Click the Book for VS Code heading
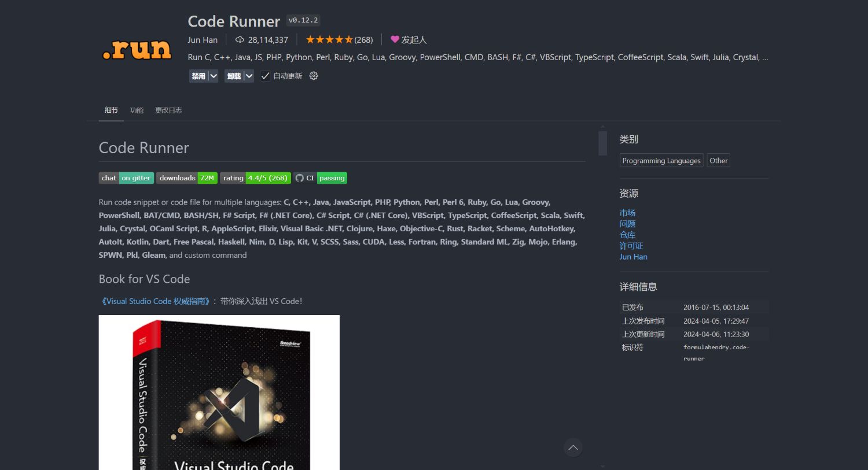The height and width of the screenshot is (470, 868). (144, 279)
